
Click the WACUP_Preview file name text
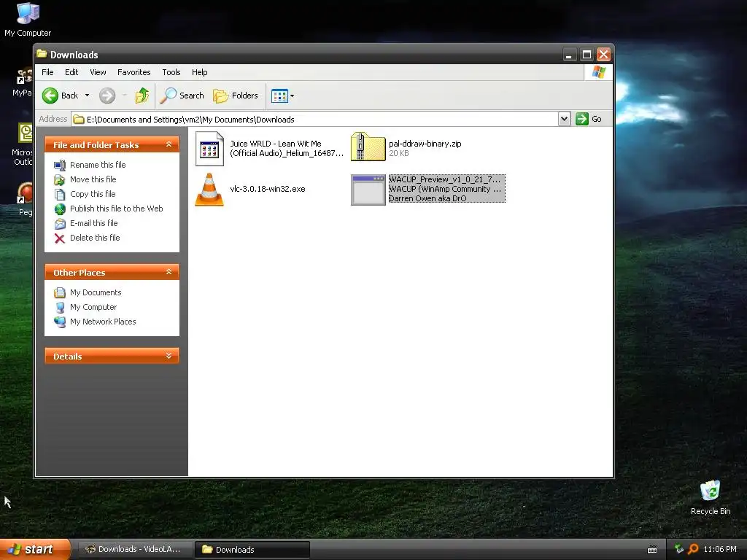click(444, 179)
